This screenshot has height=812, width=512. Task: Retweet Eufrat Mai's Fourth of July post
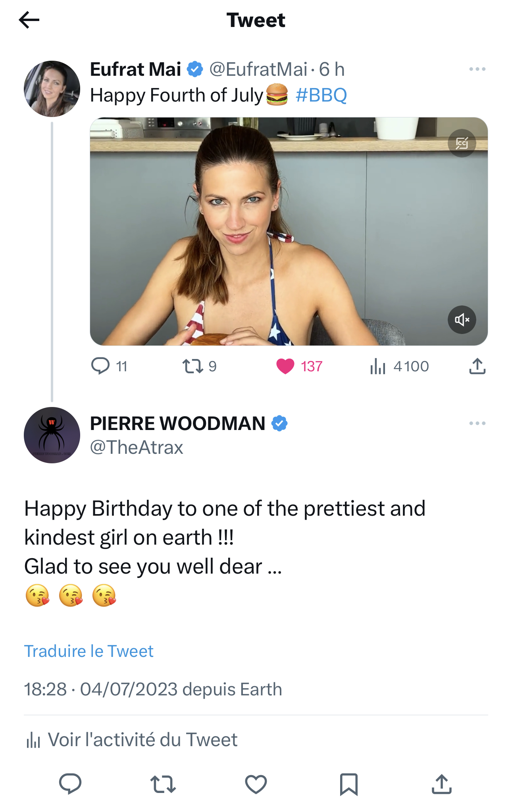coord(193,366)
